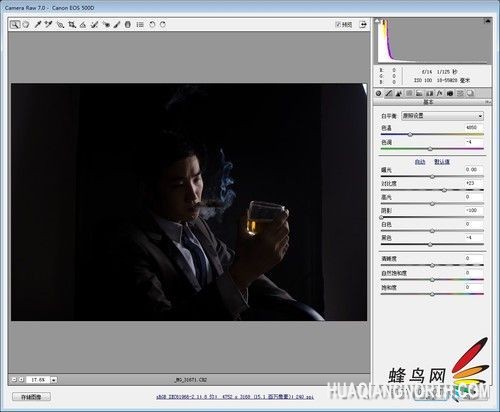The height and width of the screenshot is (412, 500).
Task: Click the 饱和度 saturation slider handle
Action: 432,294
